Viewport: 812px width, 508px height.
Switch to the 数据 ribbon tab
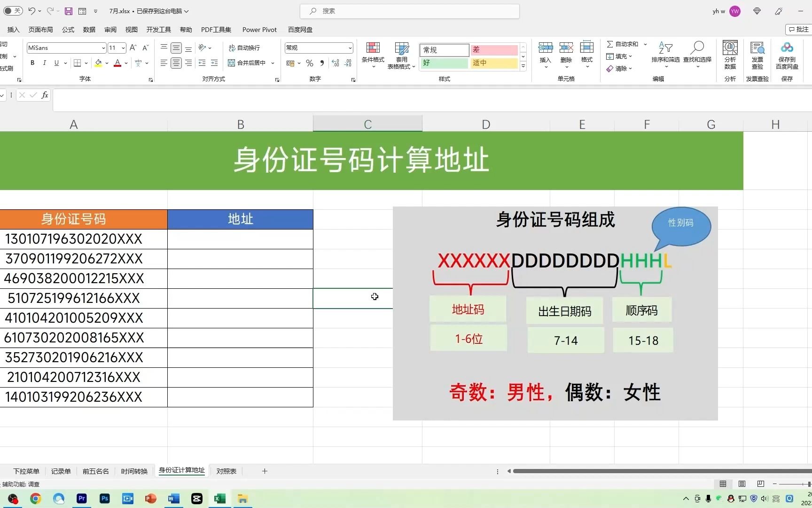click(x=88, y=29)
